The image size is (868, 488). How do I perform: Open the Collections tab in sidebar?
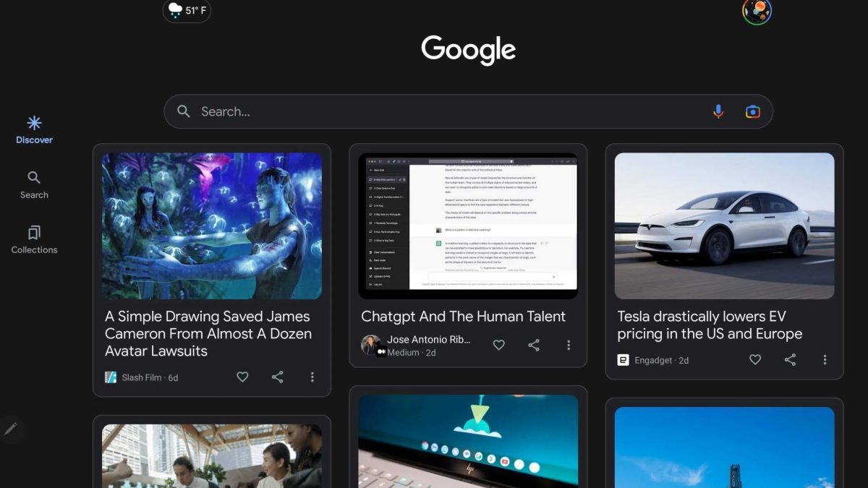click(x=34, y=240)
